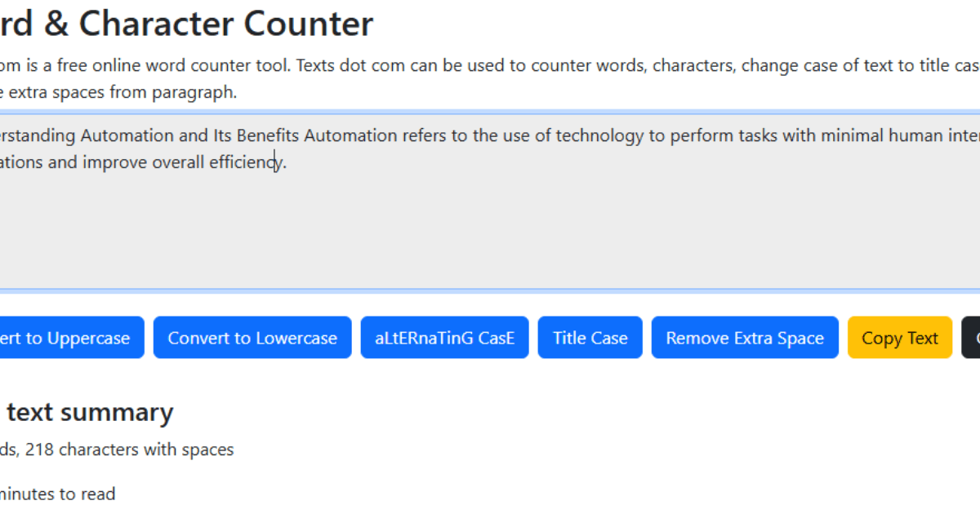
Task: Click the dark button right of Copy Text
Action: click(x=971, y=338)
